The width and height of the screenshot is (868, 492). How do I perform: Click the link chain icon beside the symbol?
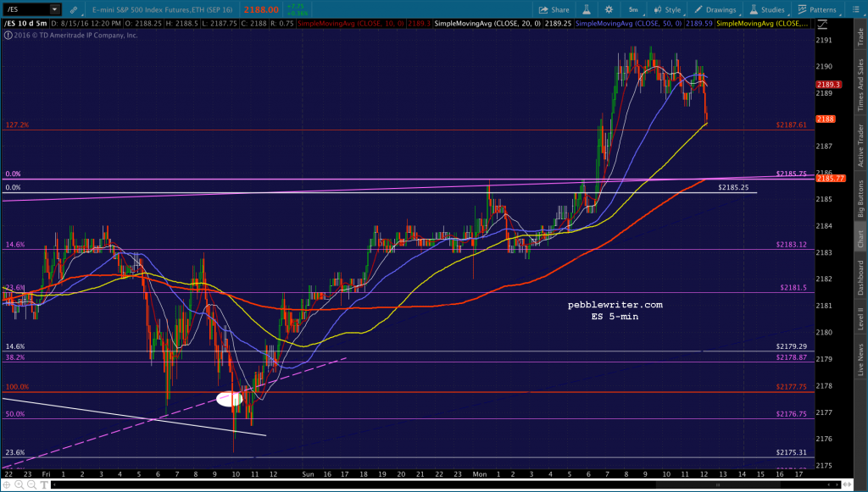[74, 9]
